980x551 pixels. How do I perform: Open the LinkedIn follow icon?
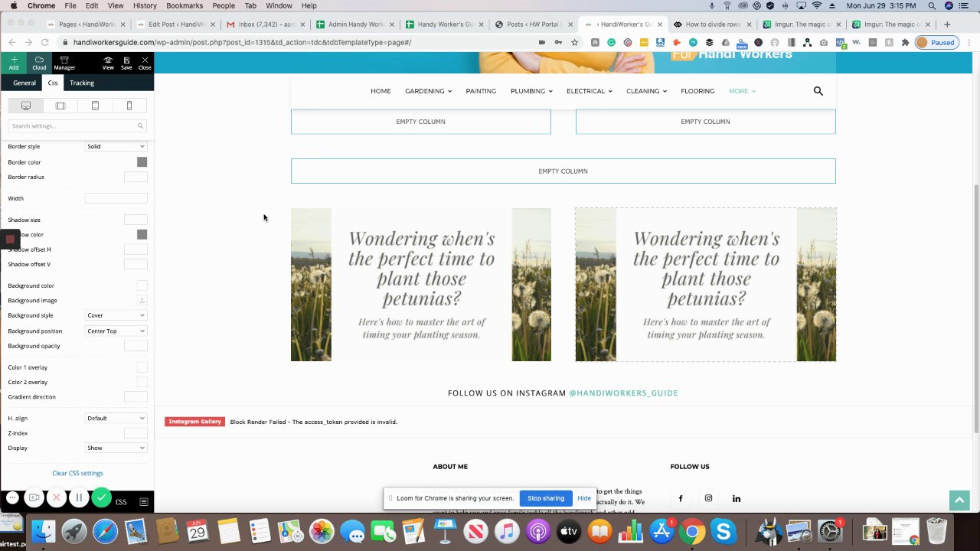click(737, 498)
